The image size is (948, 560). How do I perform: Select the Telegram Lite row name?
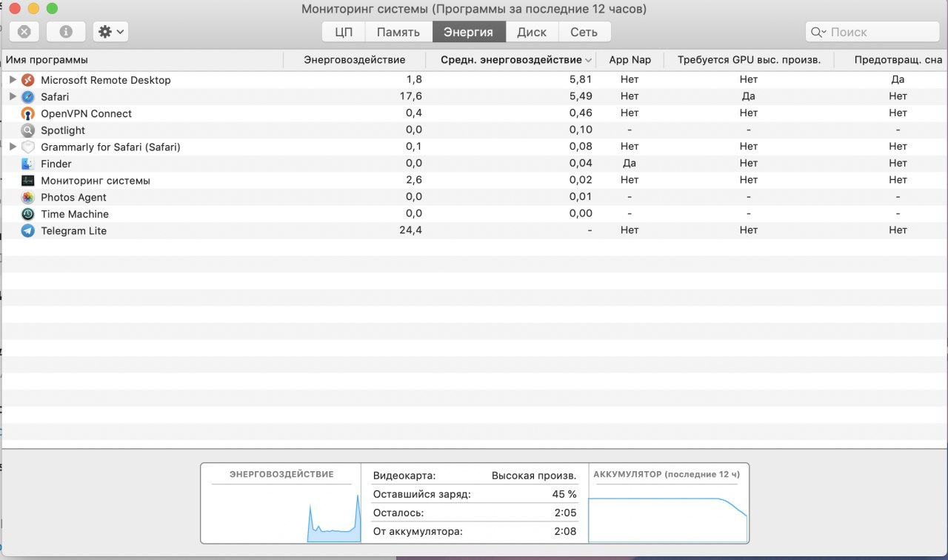tap(73, 231)
